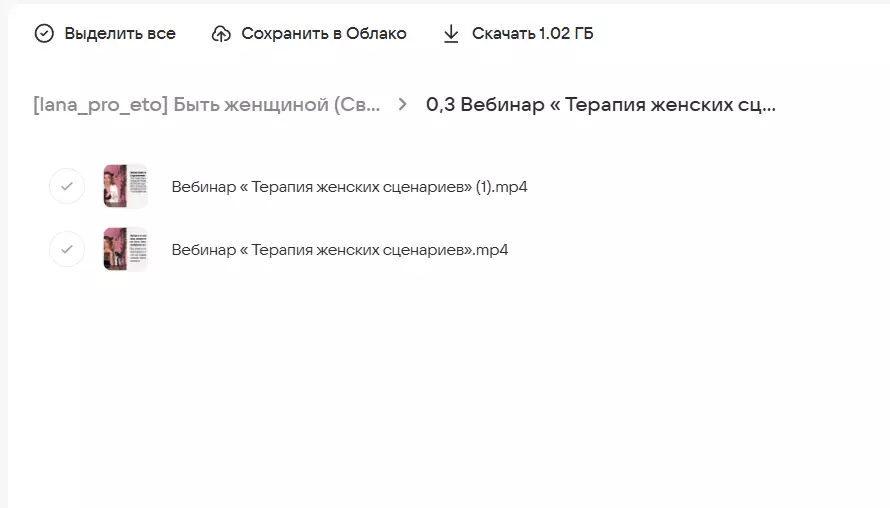Click the cloud upload icon
This screenshot has height=508, width=890.
pyautogui.click(x=221, y=34)
